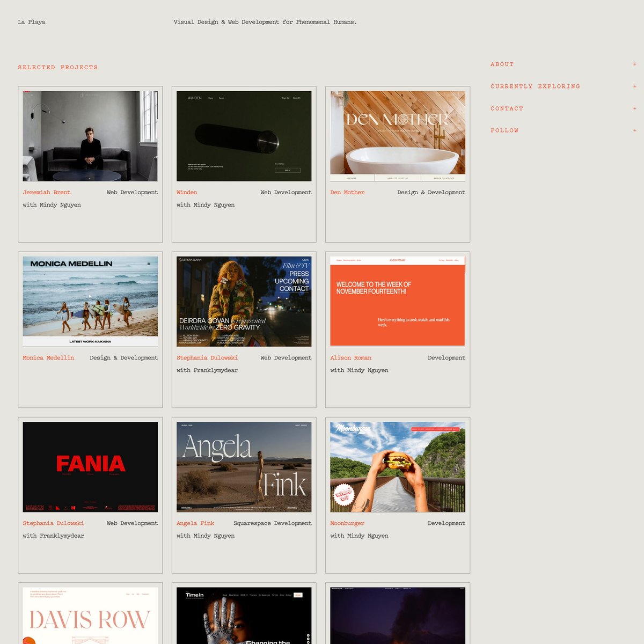Expand Currently Exploring plus icon
This screenshot has width=644, height=644.
pos(634,86)
